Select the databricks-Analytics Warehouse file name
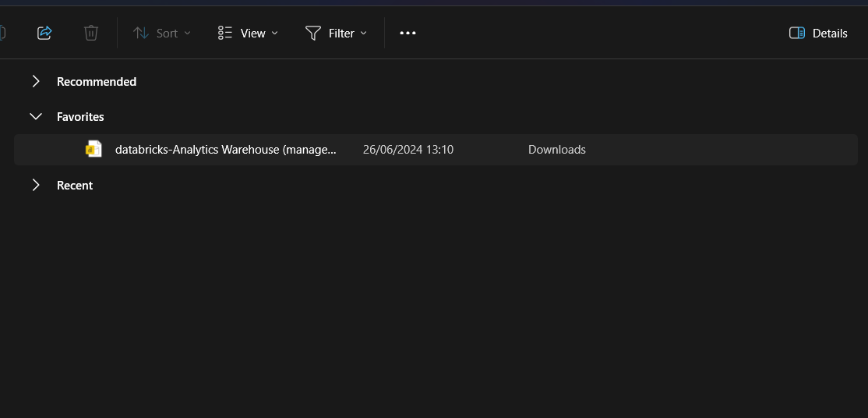Viewport: 868px width, 418px height. point(225,149)
